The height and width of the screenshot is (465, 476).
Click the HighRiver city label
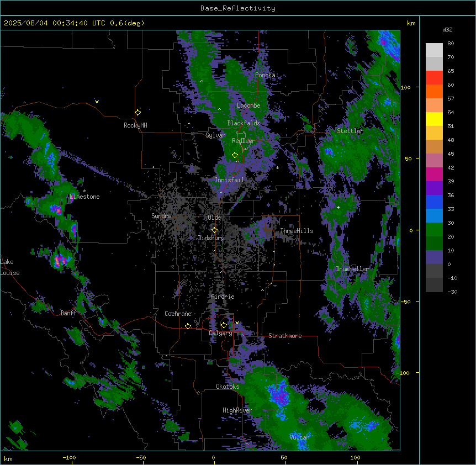click(x=237, y=410)
